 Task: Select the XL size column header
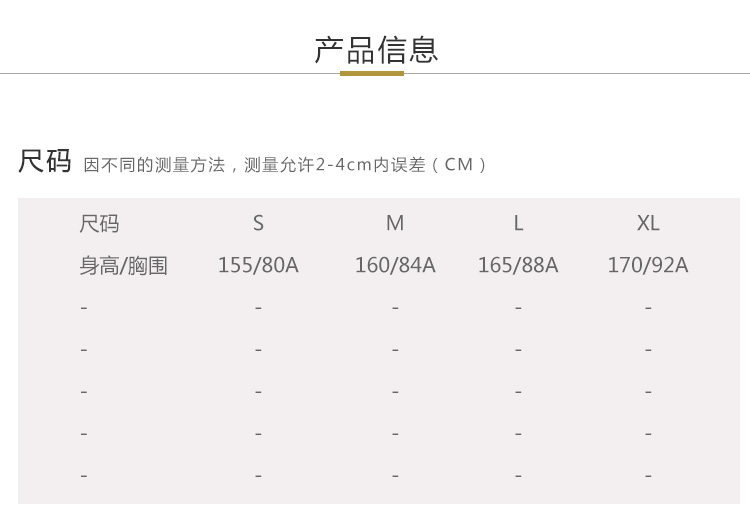[x=648, y=224]
